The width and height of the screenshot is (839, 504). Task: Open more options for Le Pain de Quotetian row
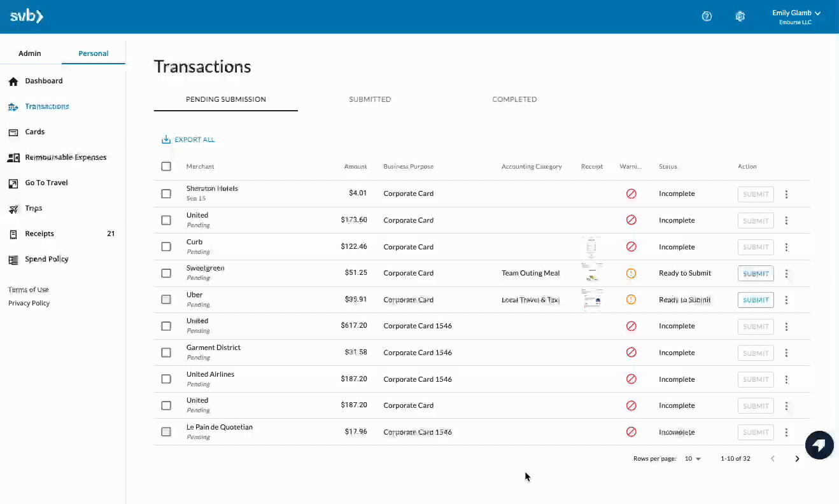(786, 433)
